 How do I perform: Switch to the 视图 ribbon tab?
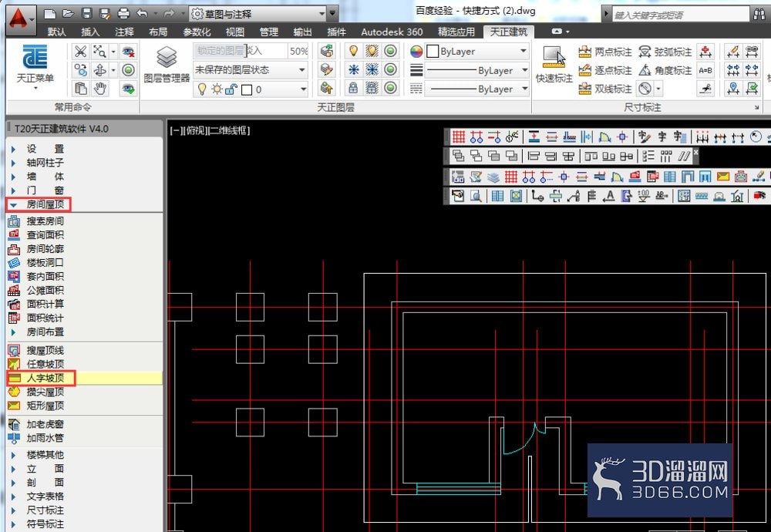(234, 32)
